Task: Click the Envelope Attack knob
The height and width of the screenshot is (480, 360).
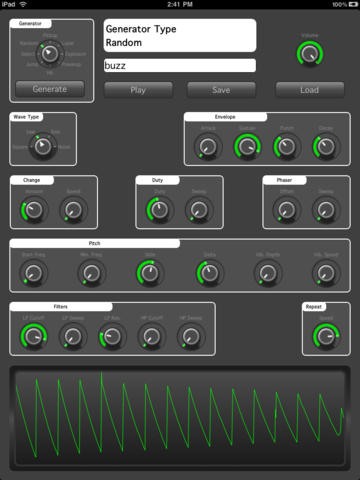Action: [208, 146]
